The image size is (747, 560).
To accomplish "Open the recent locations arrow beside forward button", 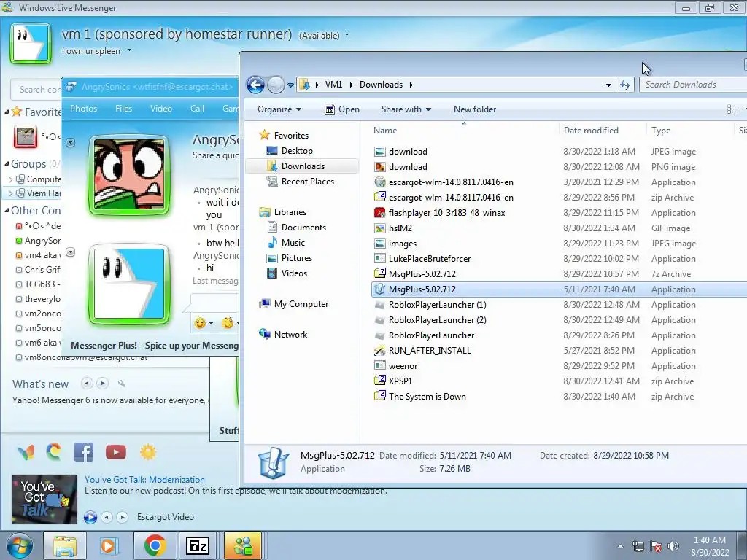I will (290, 85).
